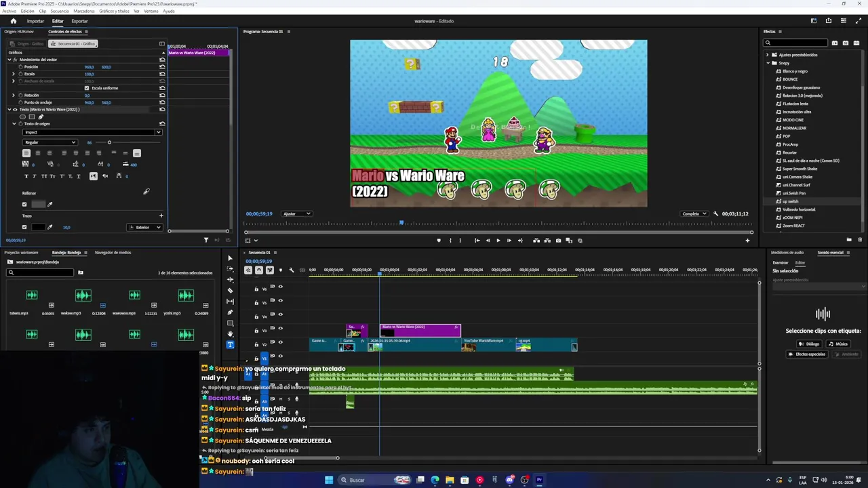Viewport: 868px width, 488px height.
Task: Open timeline display settings wrench
Action: 292,270
